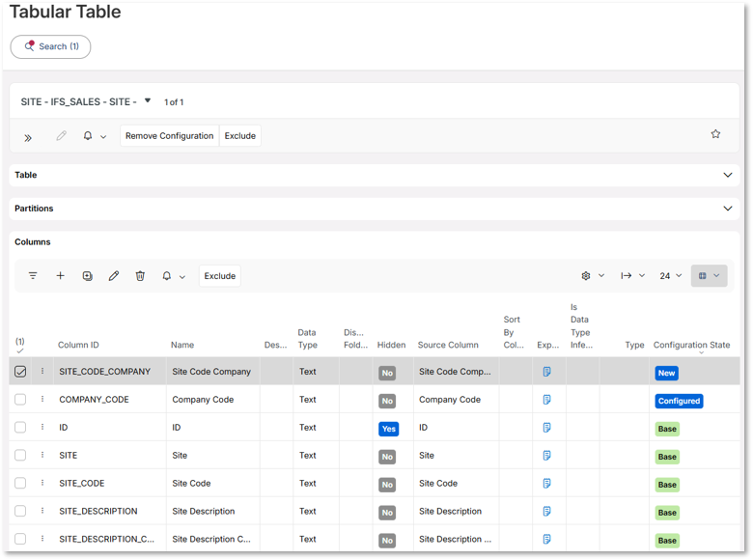The image size is (753, 560).
Task: Open expression icon in COMPANY_CODE row
Action: tap(546, 399)
